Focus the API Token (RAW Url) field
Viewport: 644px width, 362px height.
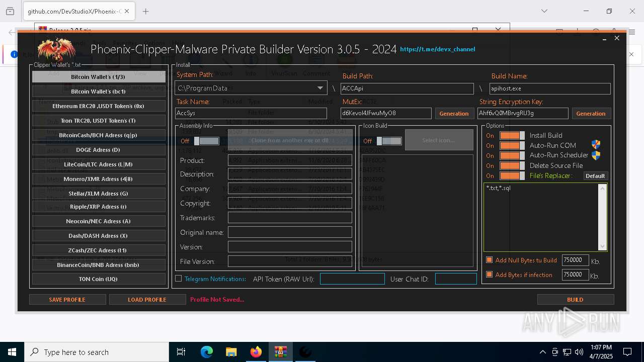(352, 279)
